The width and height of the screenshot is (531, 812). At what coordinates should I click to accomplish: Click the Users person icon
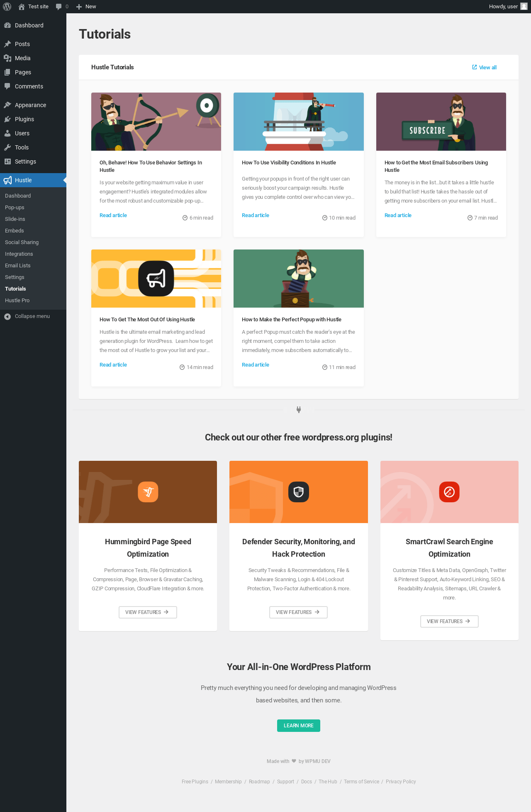click(7, 133)
